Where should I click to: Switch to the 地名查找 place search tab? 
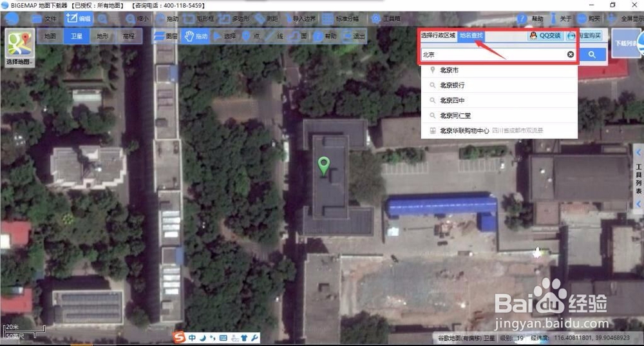point(471,35)
